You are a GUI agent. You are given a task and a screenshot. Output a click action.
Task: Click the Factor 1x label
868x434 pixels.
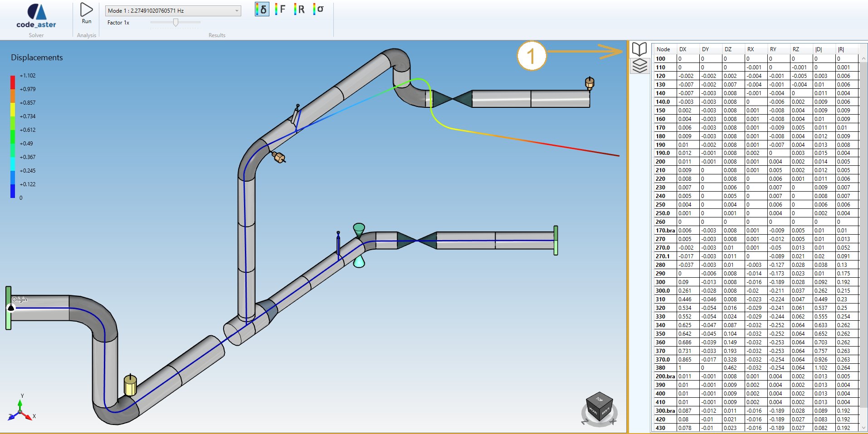(x=118, y=23)
